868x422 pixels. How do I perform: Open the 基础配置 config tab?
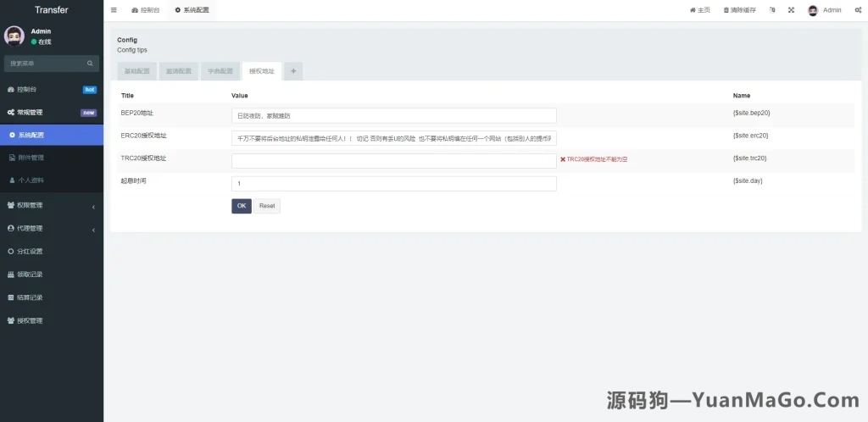tap(136, 71)
